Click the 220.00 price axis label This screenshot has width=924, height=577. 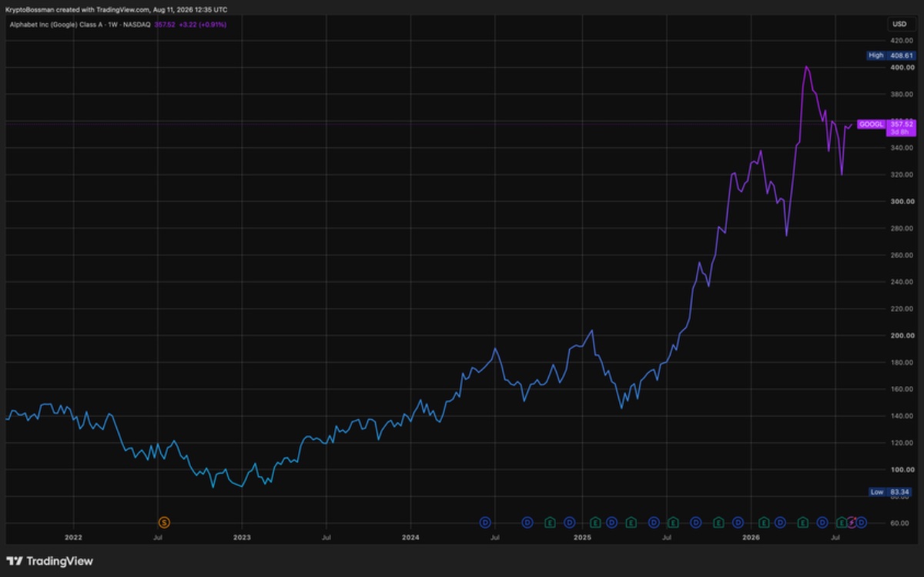[x=901, y=309]
